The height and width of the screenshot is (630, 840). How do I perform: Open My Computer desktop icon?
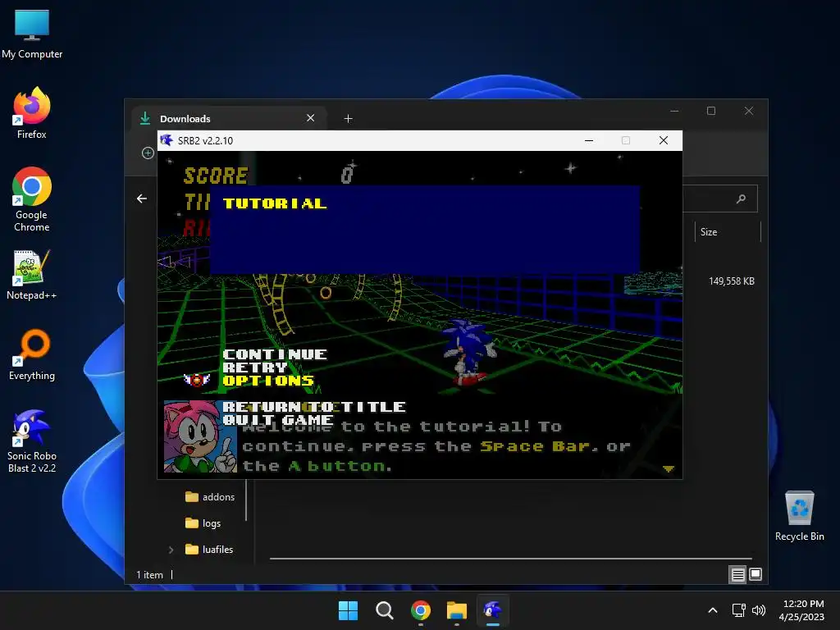click(32, 34)
